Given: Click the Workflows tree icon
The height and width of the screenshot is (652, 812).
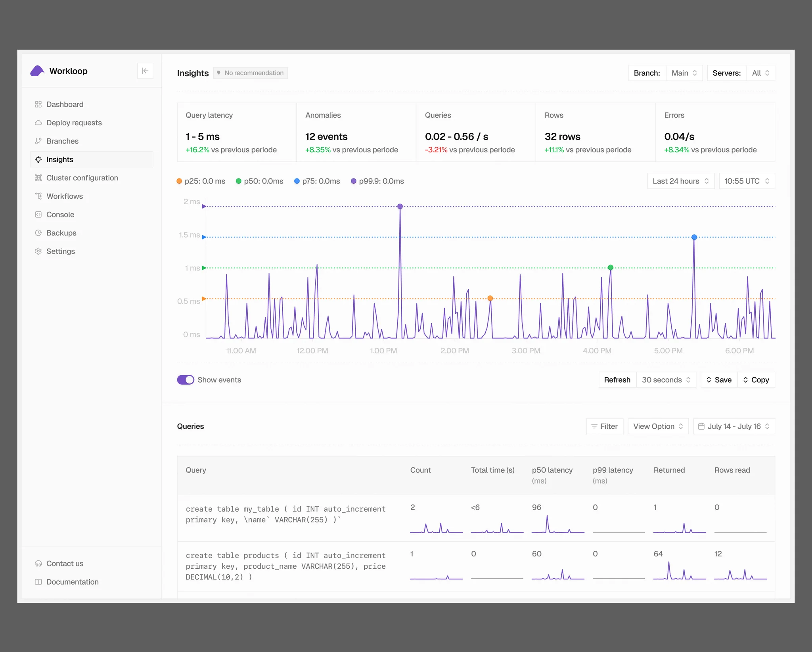Looking at the screenshot, I should (x=38, y=196).
